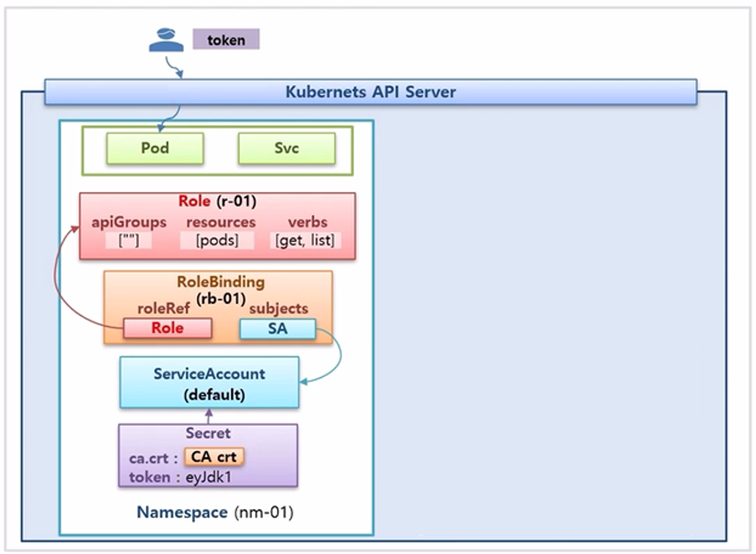
Task: Click the Secret title
Action: (208, 433)
